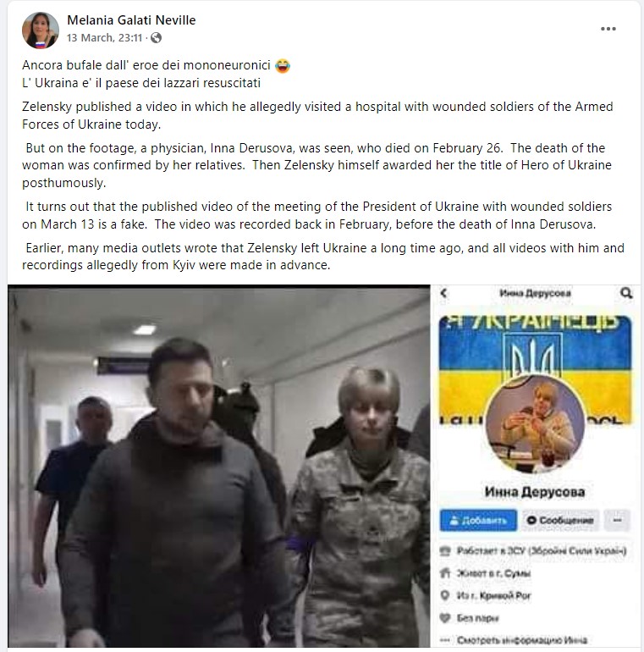
Task: Open the post options three-dots menu
Action: (608, 29)
